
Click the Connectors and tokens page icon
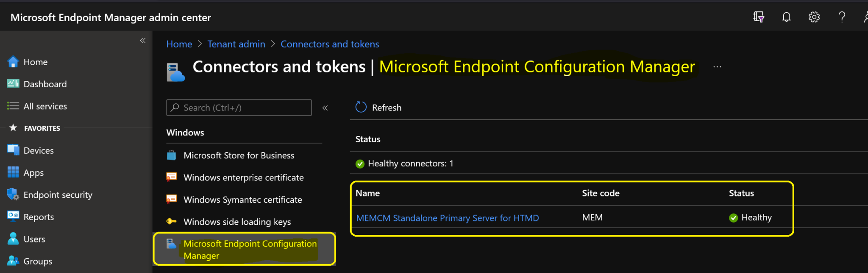pyautogui.click(x=175, y=72)
